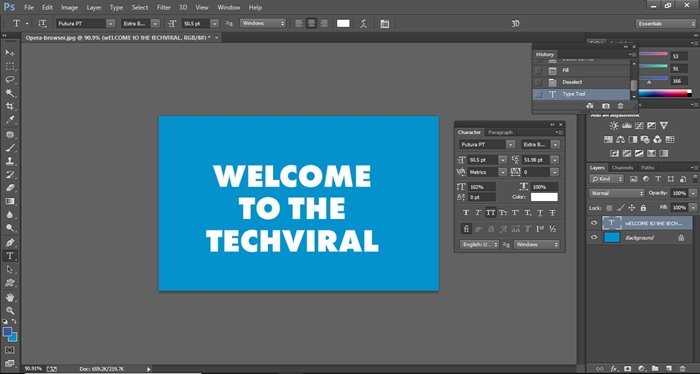This screenshot has height=374, width=700.
Task: Toggle standard ligatures in Character panel
Action: point(466,229)
